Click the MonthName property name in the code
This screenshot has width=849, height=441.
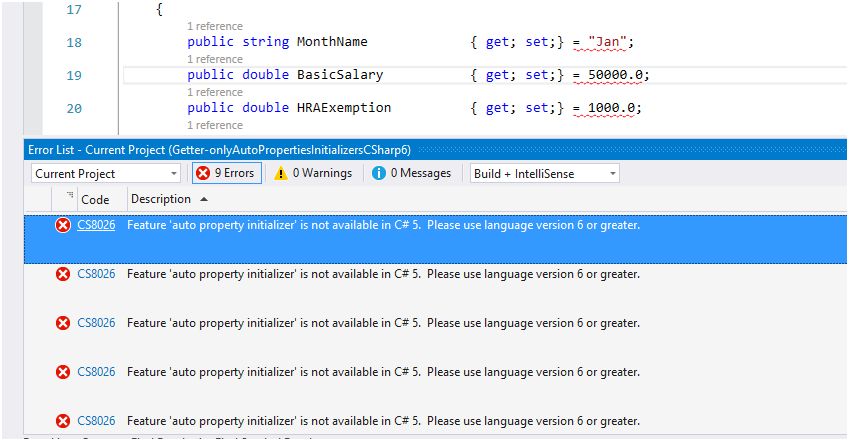click(x=332, y=42)
